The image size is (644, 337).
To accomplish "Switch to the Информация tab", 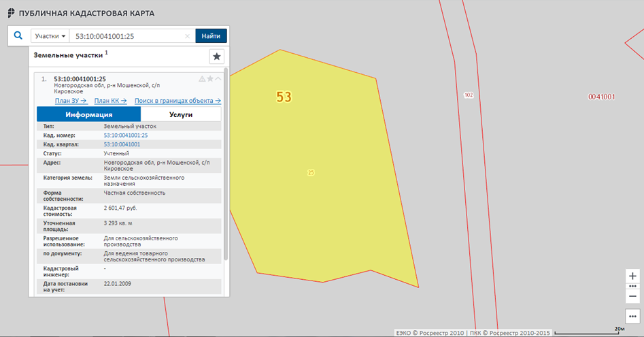I will pyautogui.click(x=88, y=114).
